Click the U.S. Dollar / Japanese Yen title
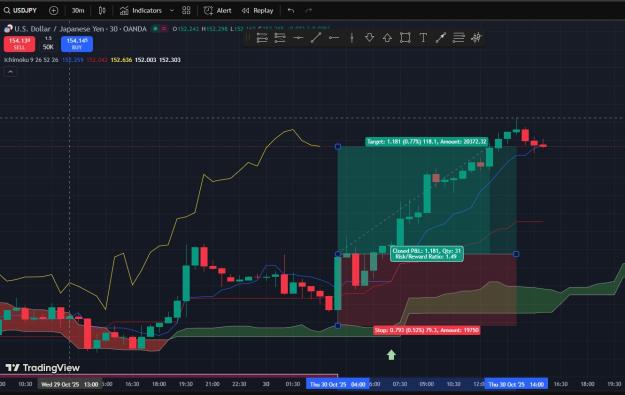This screenshot has width=625, height=395. (x=80, y=29)
